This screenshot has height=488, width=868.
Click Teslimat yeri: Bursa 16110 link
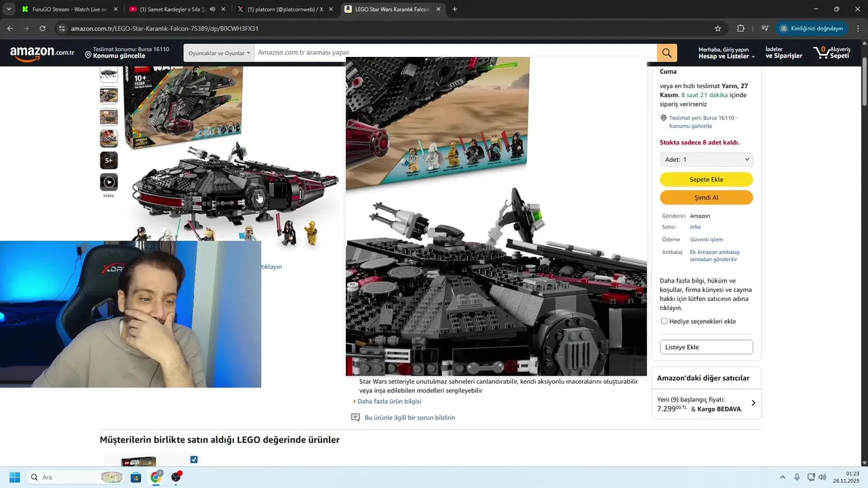coord(703,122)
